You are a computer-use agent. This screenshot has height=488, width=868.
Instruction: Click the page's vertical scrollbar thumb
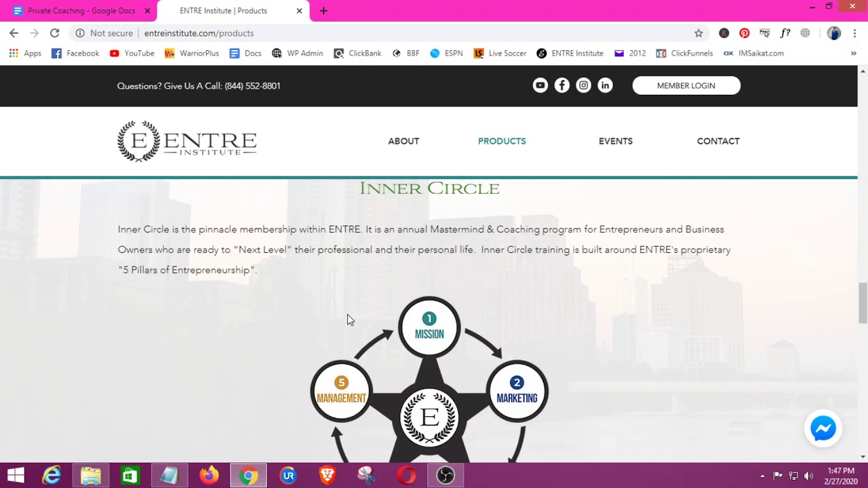click(863, 303)
